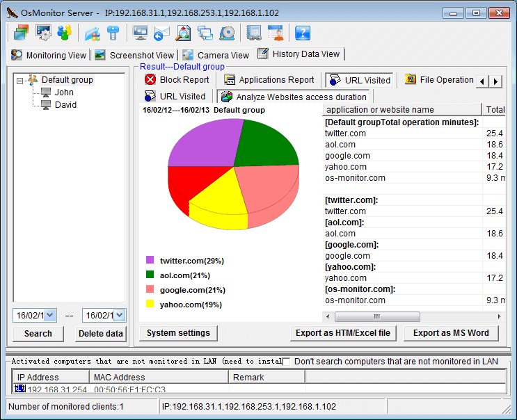Click the network icon beside 192.168.31.254
517x420 pixels.
point(20,389)
